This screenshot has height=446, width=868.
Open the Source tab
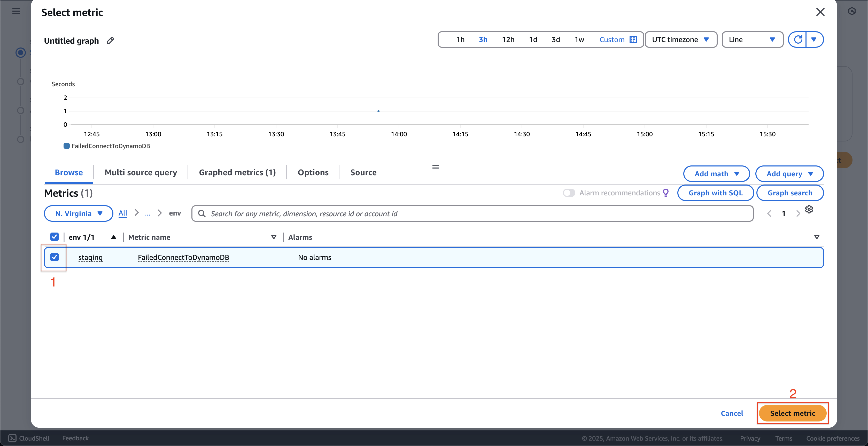(363, 172)
